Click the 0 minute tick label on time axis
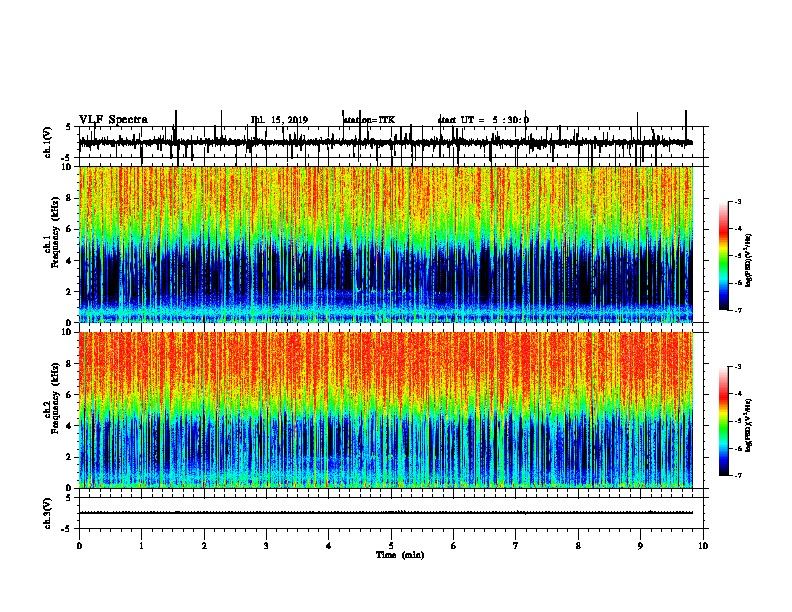Image resolution: width=792 pixels, height=612 pixels. click(79, 546)
